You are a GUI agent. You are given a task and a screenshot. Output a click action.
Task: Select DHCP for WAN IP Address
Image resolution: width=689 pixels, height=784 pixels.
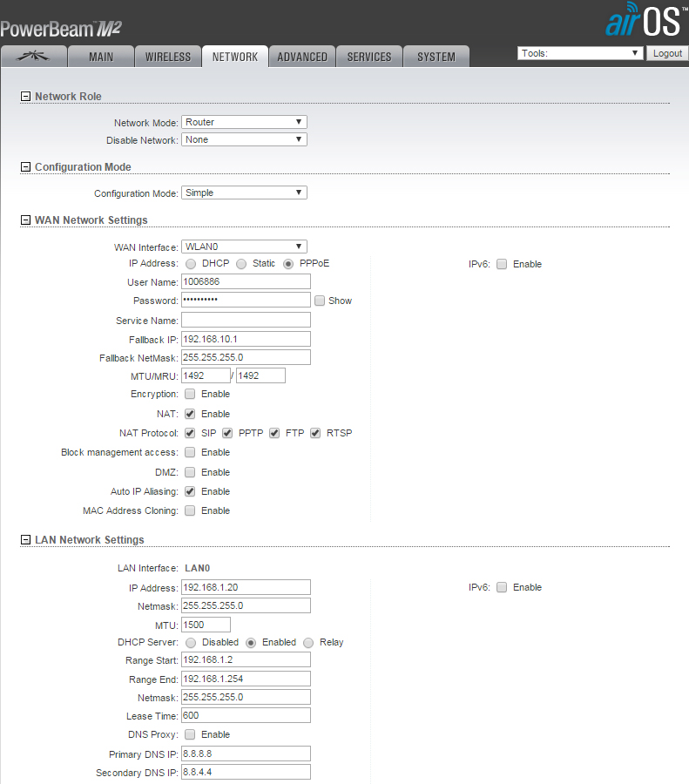[191, 264]
